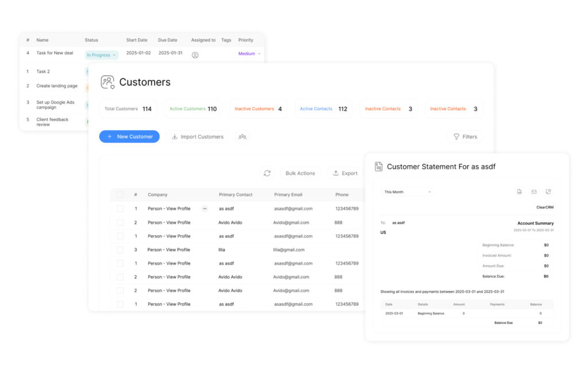Click the Import Customers button

pyautogui.click(x=197, y=137)
